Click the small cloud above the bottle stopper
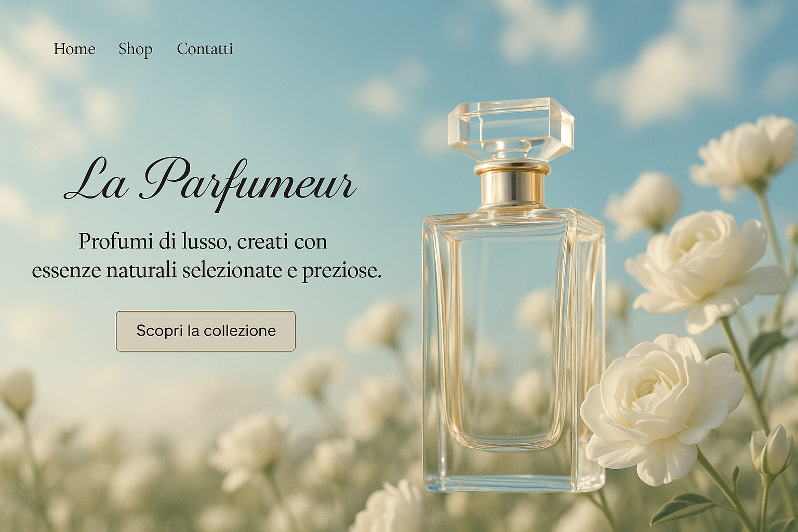The width and height of the screenshot is (798, 532). (385, 94)
